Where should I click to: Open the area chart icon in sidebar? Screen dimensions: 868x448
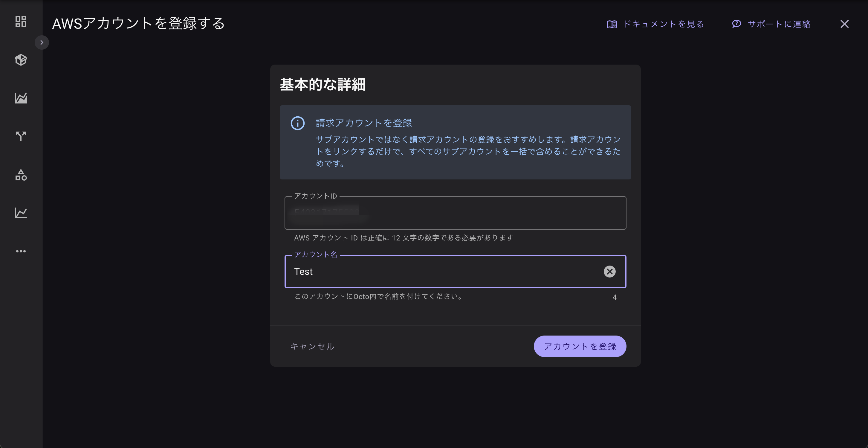click(21, 98)
